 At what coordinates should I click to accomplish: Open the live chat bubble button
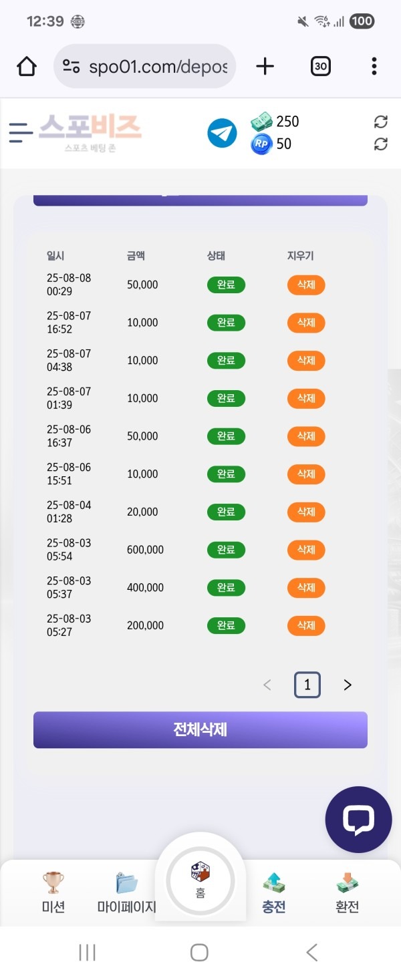pos(358,820)
